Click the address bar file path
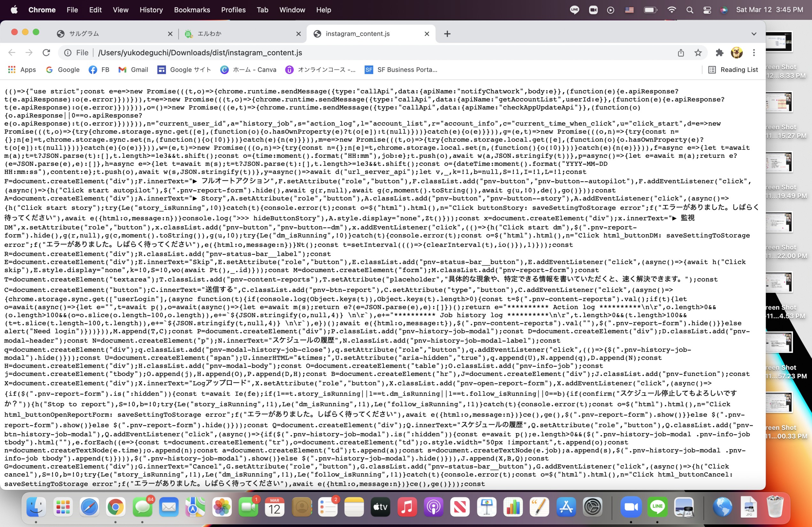 [200, 52]
